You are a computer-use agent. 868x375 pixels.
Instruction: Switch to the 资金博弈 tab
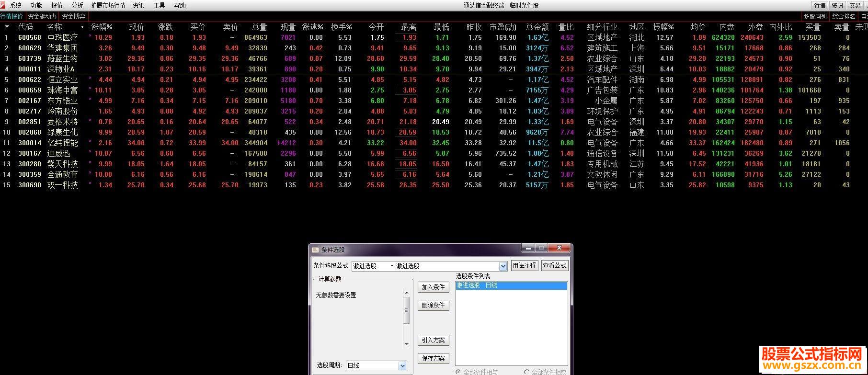pyautogui.click(x=73, y=16)
